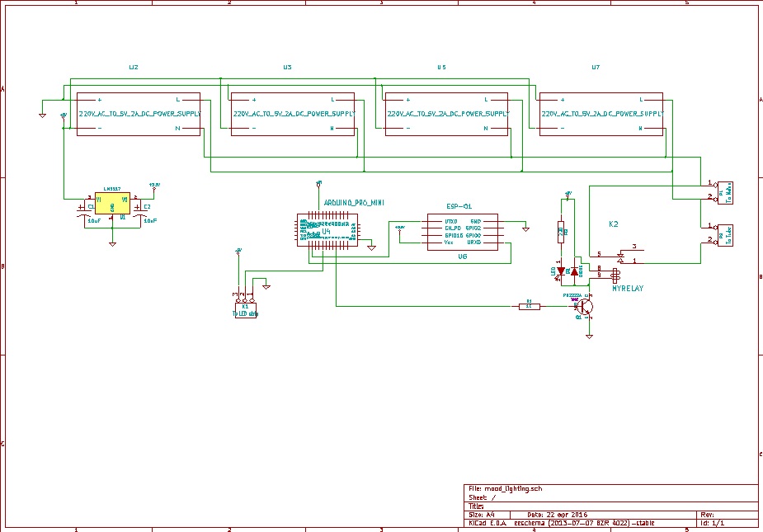Click the P2222A transistor symbol Q1
This screenshot has height=532, width=763.
pyautogui.click(x=586, y=305)
